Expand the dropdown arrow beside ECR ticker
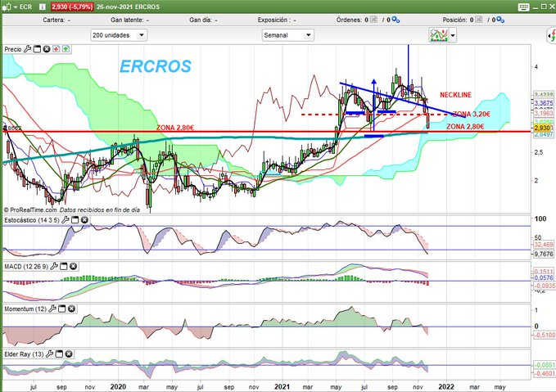Image resolution: width=556 pixels, height=392 pixels. pos(16,7)
